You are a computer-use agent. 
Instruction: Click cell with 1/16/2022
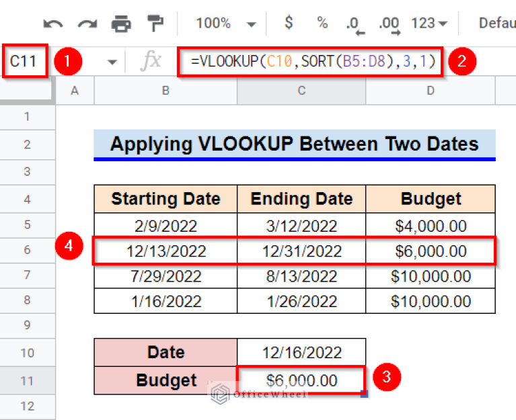click(x=165, y=301)
